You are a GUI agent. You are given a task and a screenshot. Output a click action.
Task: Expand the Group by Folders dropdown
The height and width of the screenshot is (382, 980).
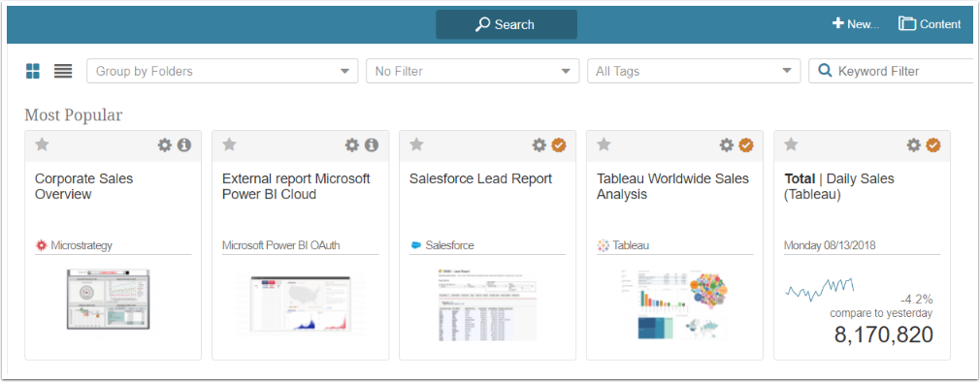(x=222, y=71)
